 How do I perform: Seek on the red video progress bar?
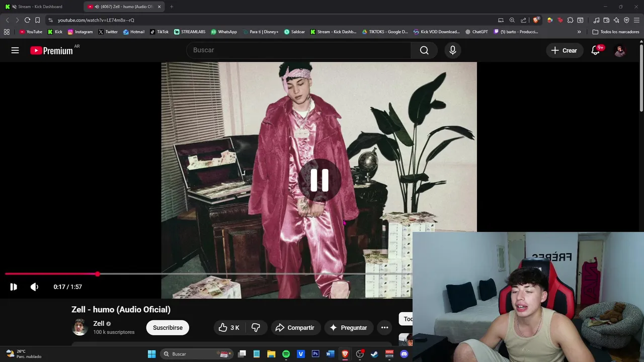[208, 274]
